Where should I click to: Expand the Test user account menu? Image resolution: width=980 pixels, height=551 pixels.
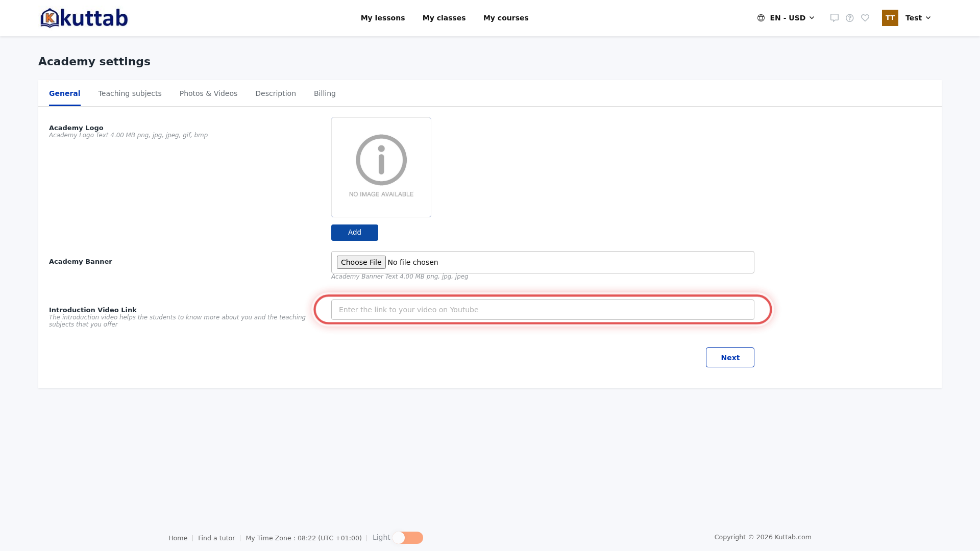tap(918, 18)
